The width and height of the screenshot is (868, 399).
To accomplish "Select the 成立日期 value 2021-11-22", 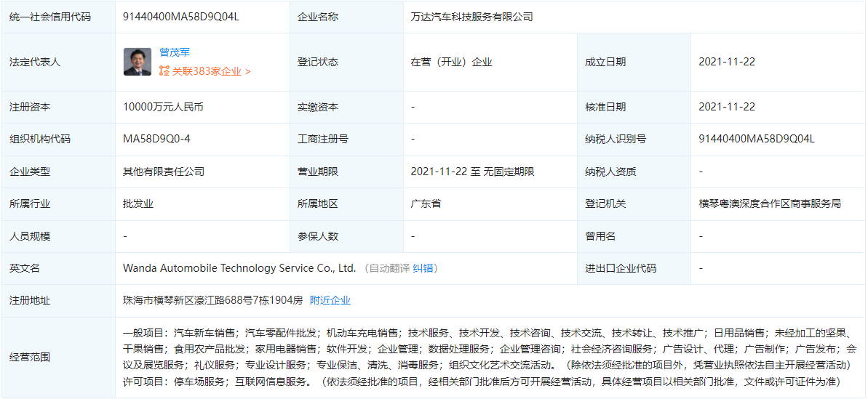I will 727,62.
